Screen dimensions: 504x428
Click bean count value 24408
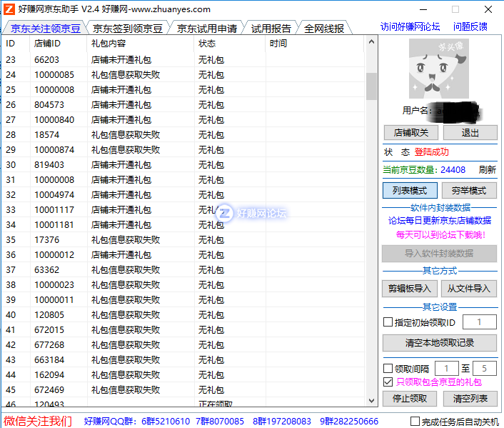[453, 169]
